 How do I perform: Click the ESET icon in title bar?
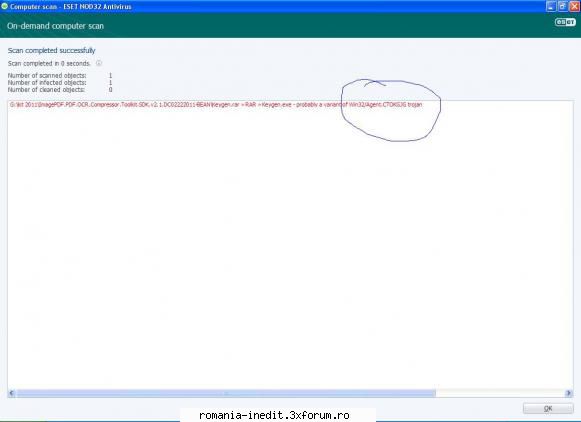click(x=4, y=6)
